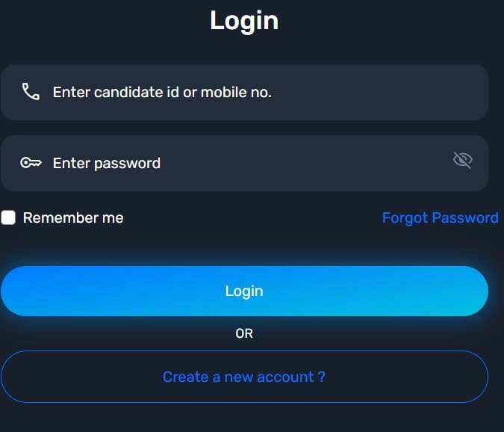Image resolution: width=504 pixels, height=432 pixels.
Task: Click the Login text in gradient button
Action: click(x=244, y=291)
